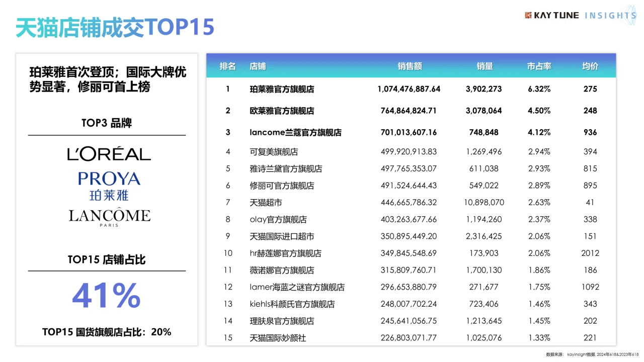Select the TOP15 国货旗舰店占比 20% label
Viewport: 644px width, 362px height.
(107, 332)
